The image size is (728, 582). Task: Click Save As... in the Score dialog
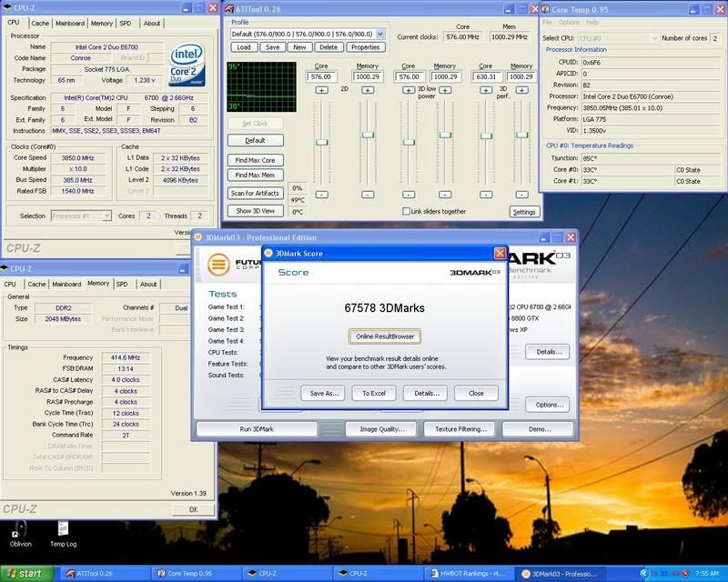point(323,393)
